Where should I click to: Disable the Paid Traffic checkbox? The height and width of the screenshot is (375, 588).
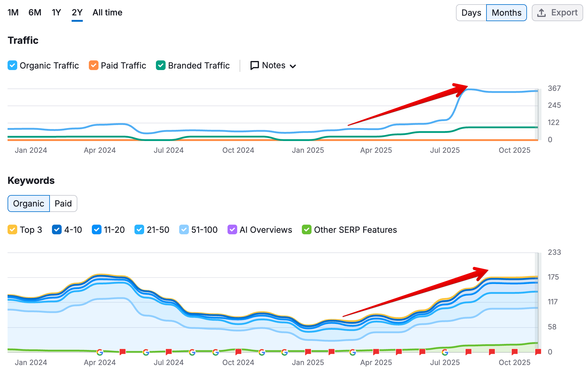[x=94, y=65]
